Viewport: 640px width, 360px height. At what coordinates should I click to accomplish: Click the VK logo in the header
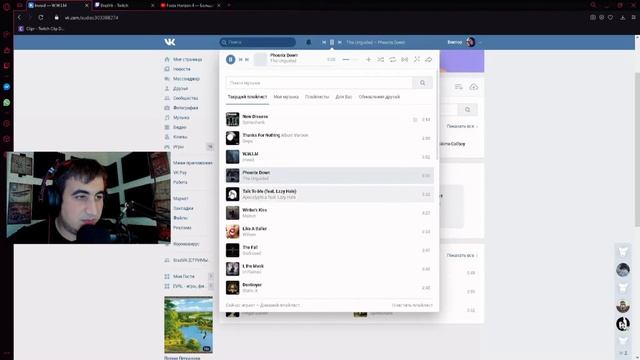pyautogui.click(x=170, y=42)
